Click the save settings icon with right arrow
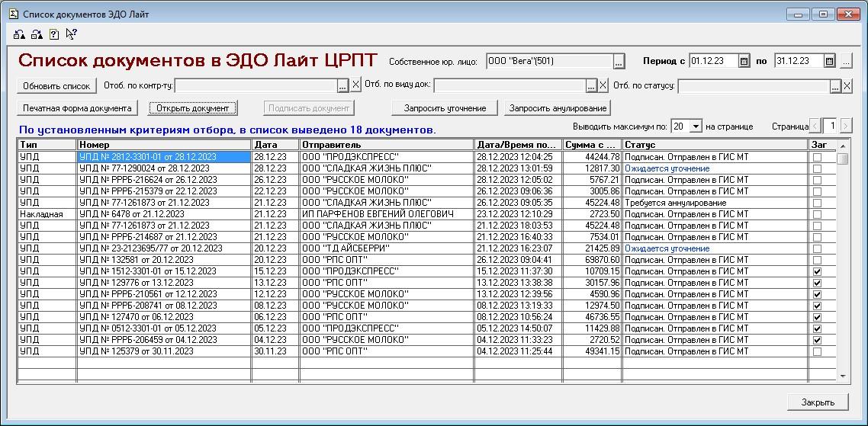 tap(37, 34)
